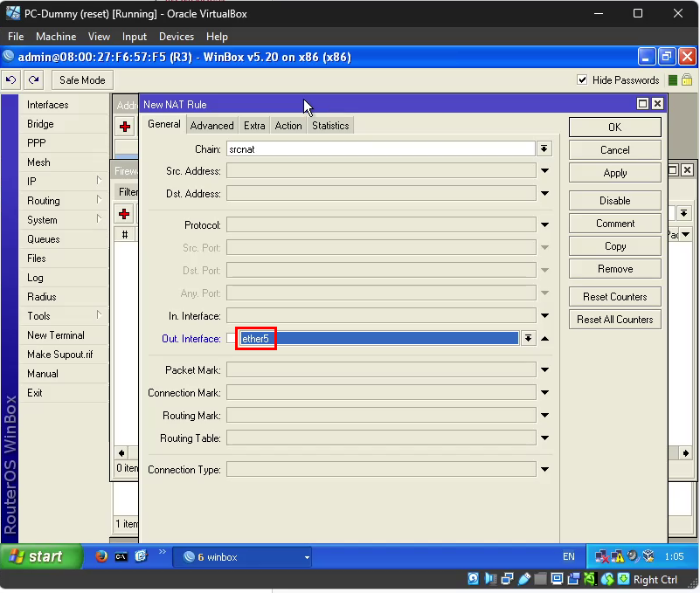Screen dimensions: 700x593
Task: Open the VirtualBox Machine menu
Action: [56, 37]
